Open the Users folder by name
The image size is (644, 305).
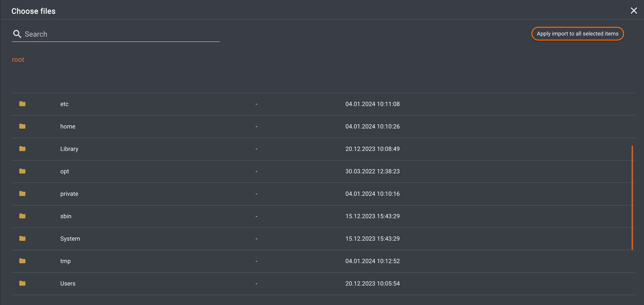tap(68, 283)
